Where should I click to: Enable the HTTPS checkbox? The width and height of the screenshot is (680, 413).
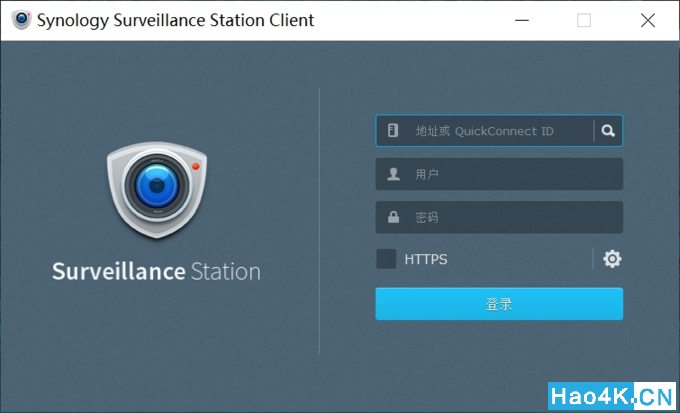[x=386, y=259]
